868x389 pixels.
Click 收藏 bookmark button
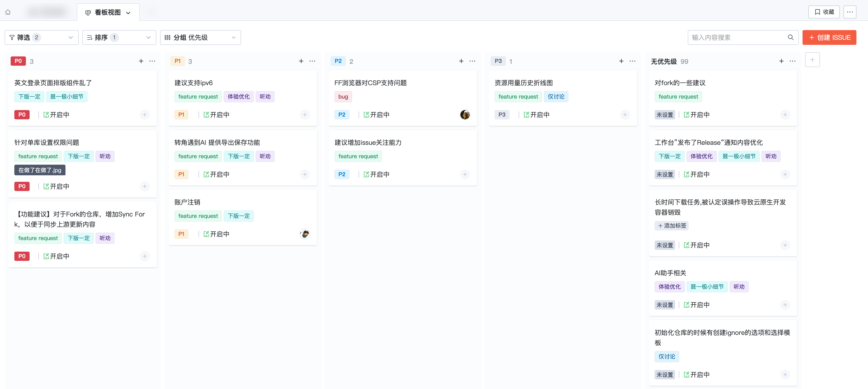tap(824, 12)
